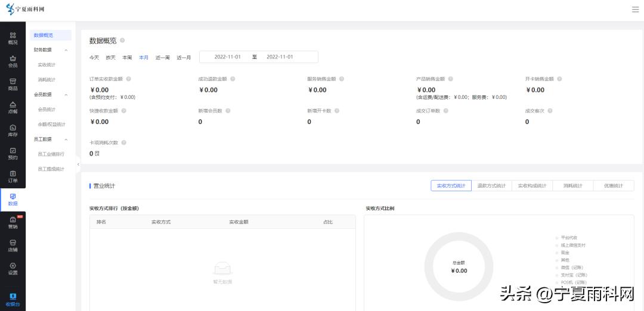Viewport: 644px width, 311px height.
Task: Click the start date 2022-11-01 field
Action: click(x=227, y=57)
